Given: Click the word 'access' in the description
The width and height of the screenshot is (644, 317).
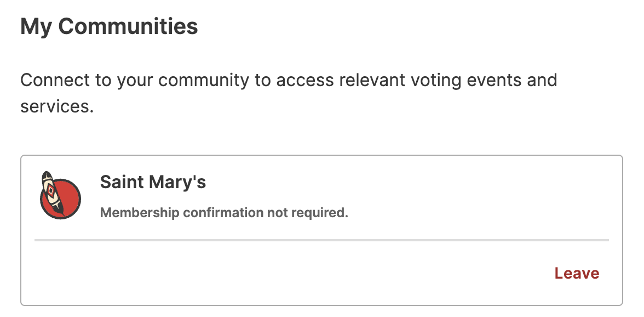Looking at the screenshot, I should (x=304, y=80).
